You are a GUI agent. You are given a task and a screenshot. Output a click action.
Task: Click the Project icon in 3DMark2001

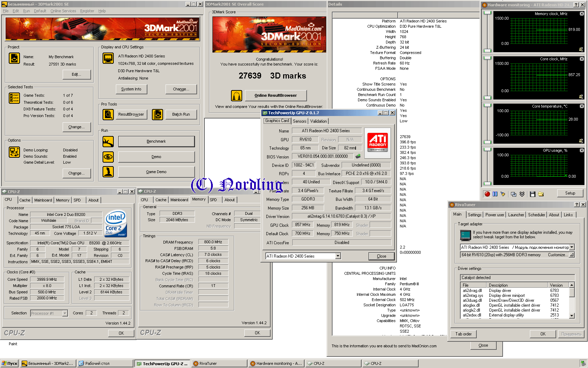point(14,58)
